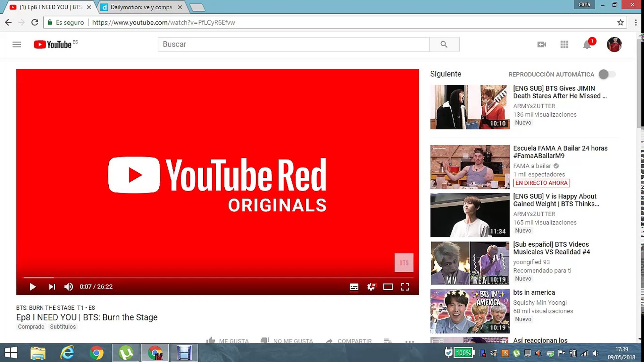644x362 pixels.
Task: Open ARMYsZUTTER channel under Jimin video
Action: 534,106
